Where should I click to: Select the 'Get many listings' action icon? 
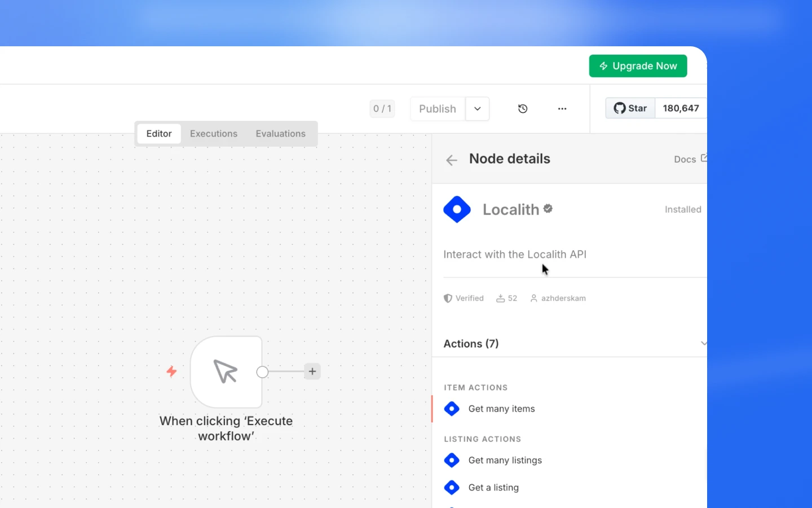[x=452, y=460]
